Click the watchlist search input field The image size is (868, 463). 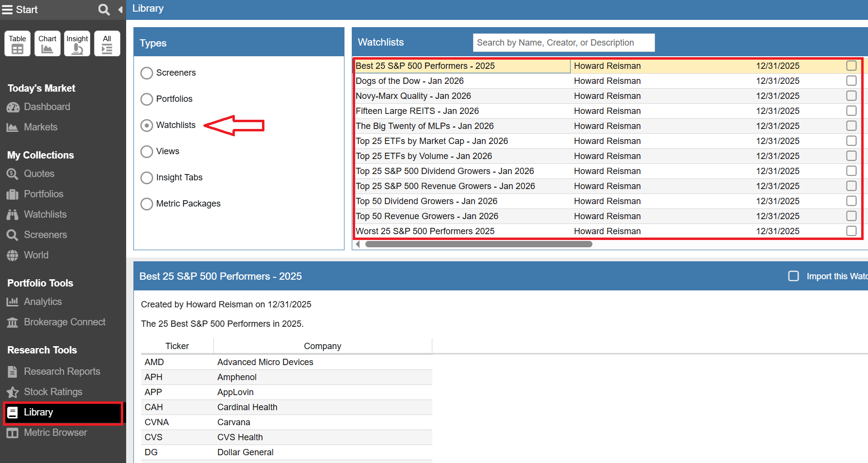click(563, 43)
